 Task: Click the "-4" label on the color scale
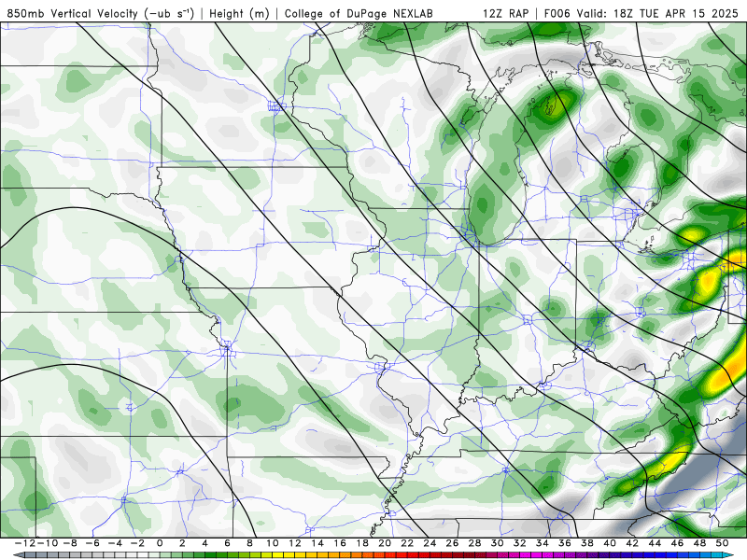114,543
